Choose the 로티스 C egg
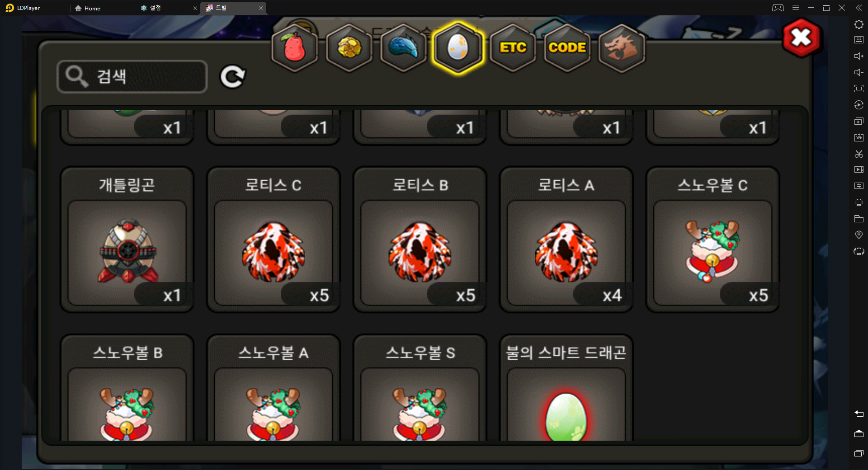The image size is (868, 470). (x=274, y=240)
